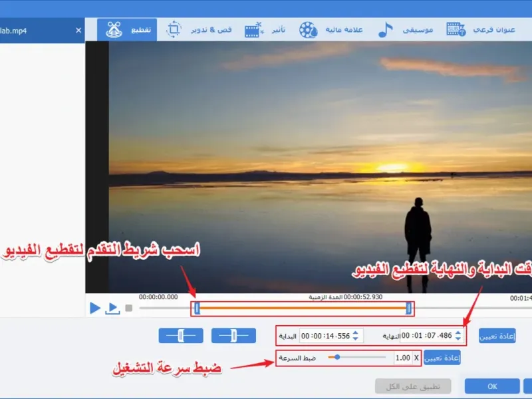Click the left set-start-point button

click(x=181, y=336)
